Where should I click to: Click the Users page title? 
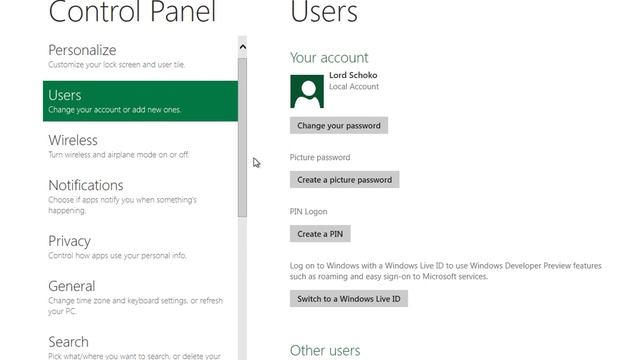324,11
